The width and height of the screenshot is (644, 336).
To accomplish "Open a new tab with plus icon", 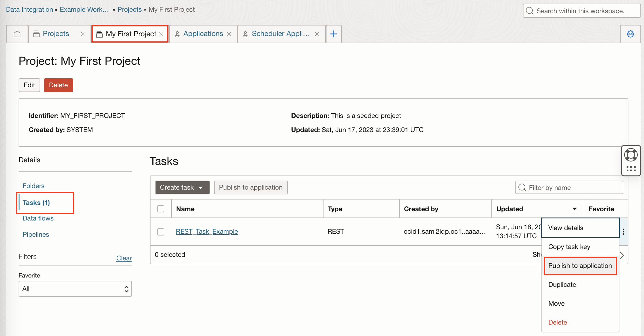I will click(333, 34).
